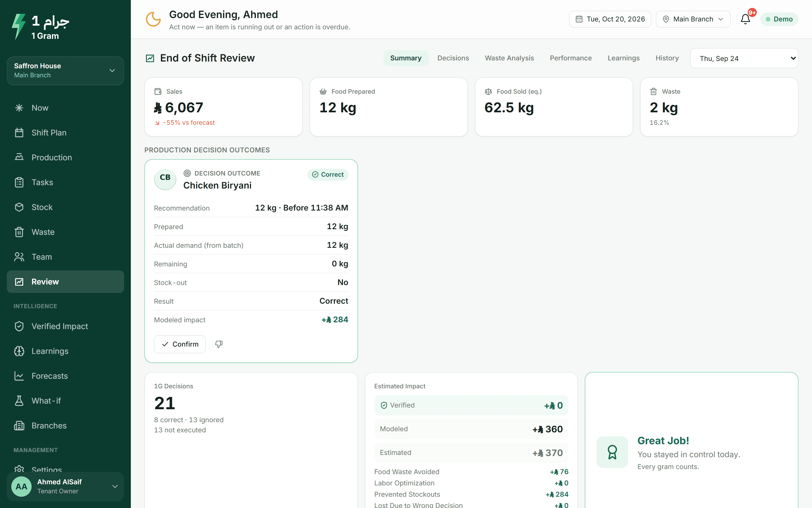
Task: Confirm the Chicken Biryani decision
Action: coord(180,344)
